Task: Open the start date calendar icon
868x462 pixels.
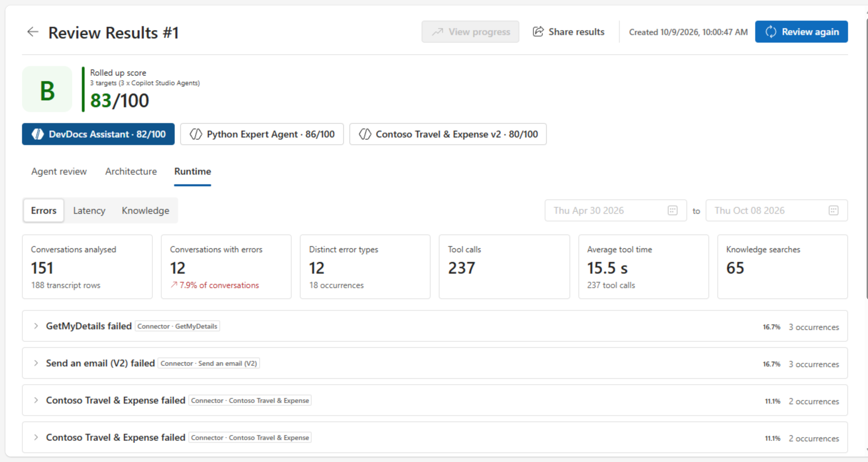Action: [x=672, y=210]
